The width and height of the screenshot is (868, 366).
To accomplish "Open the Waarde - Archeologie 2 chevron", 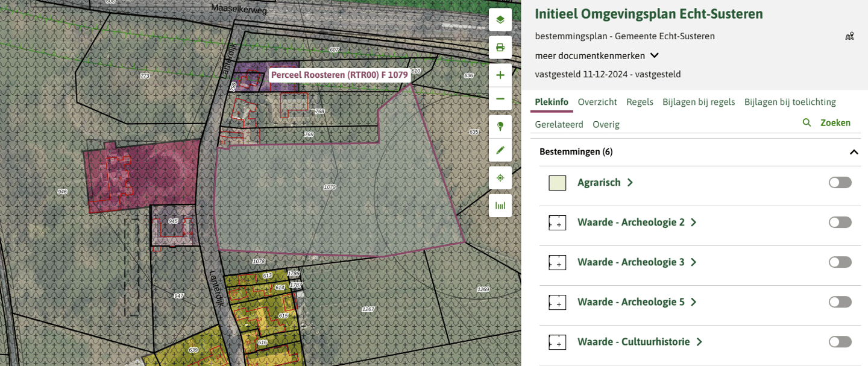I will pyautogui.click(x=694, y=222).
